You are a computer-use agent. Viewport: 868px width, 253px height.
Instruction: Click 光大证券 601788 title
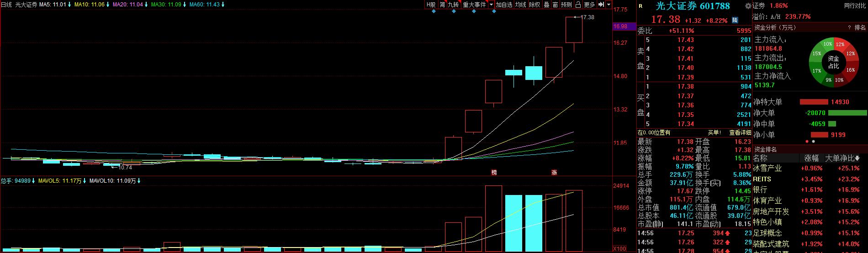pyautogui.click(x=693, y=6)
